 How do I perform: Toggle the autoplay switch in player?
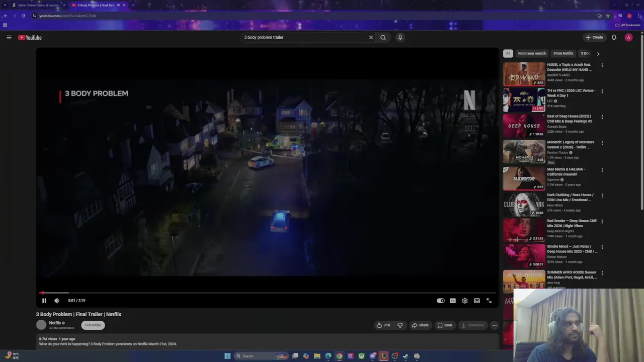tap(441, 301)
